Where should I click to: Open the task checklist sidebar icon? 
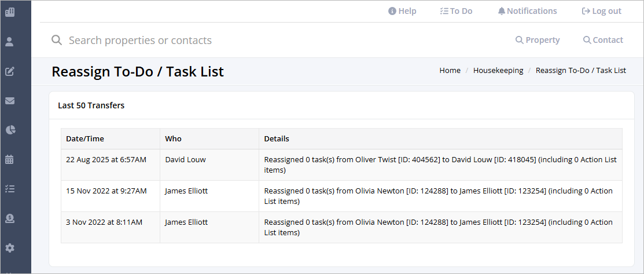click(10, 189)
